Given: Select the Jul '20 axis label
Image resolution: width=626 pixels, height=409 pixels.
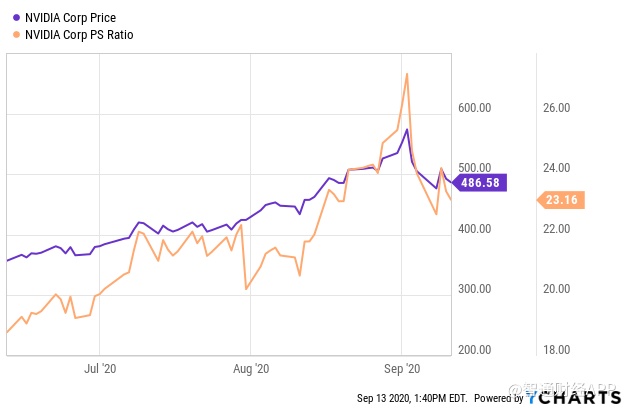Looking at the screenshot, I should pos(101,369).
